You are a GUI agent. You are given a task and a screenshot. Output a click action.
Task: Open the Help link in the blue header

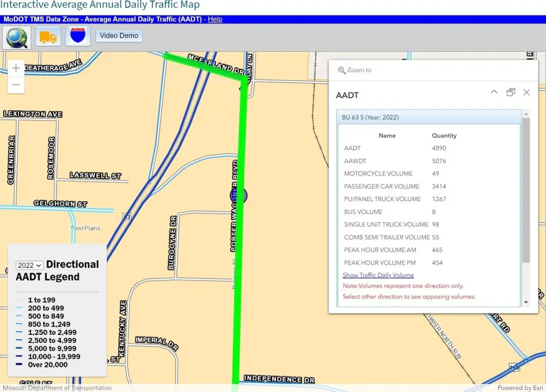215,19
